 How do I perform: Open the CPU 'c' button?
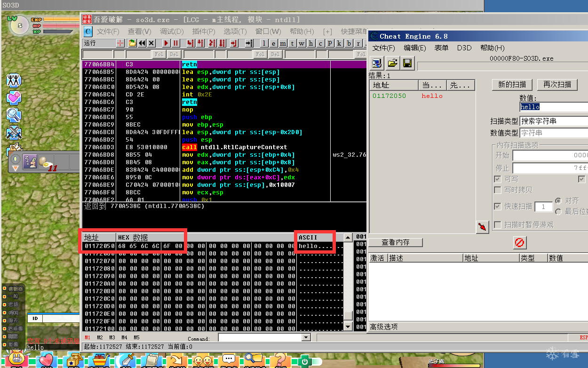pos(320,43)
